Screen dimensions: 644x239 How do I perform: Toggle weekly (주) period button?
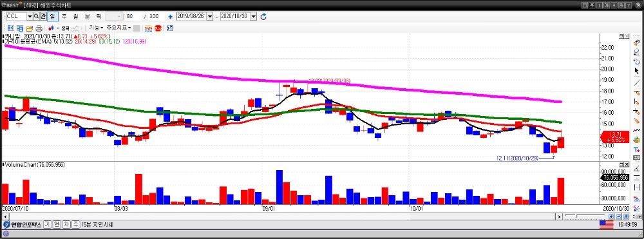click(x=64, y=16)
